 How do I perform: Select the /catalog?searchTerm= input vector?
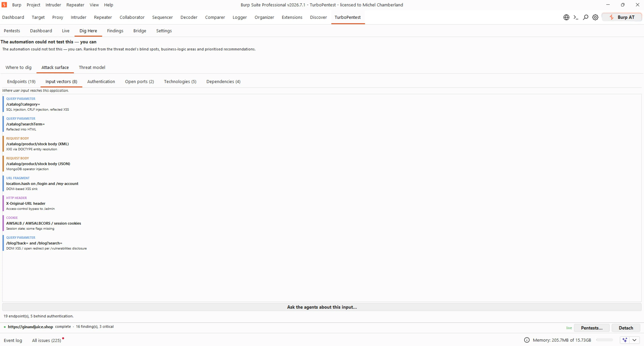(322, 124)
